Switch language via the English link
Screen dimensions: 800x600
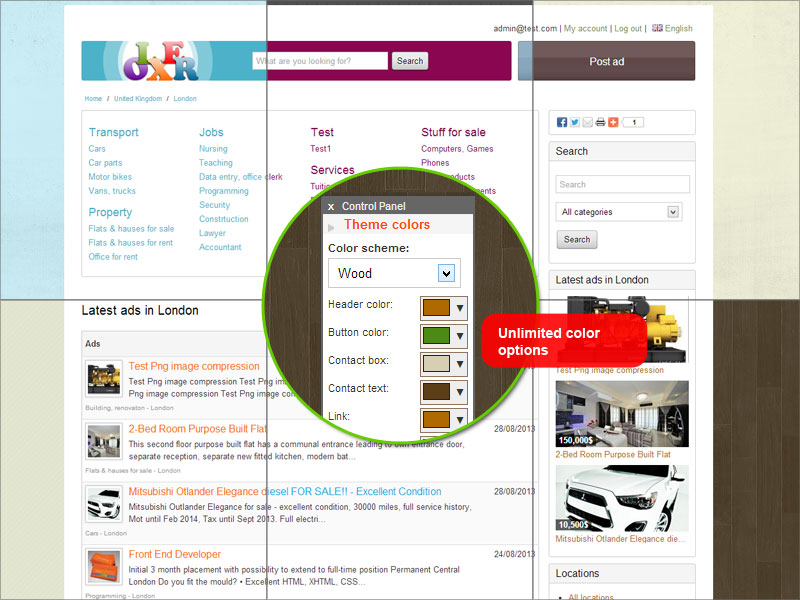click(679, 29)
